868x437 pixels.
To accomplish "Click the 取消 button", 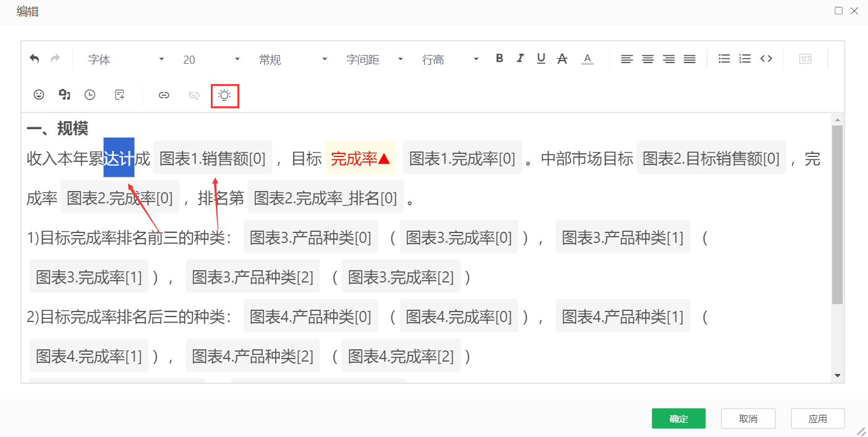I will [x=747, y=418].
